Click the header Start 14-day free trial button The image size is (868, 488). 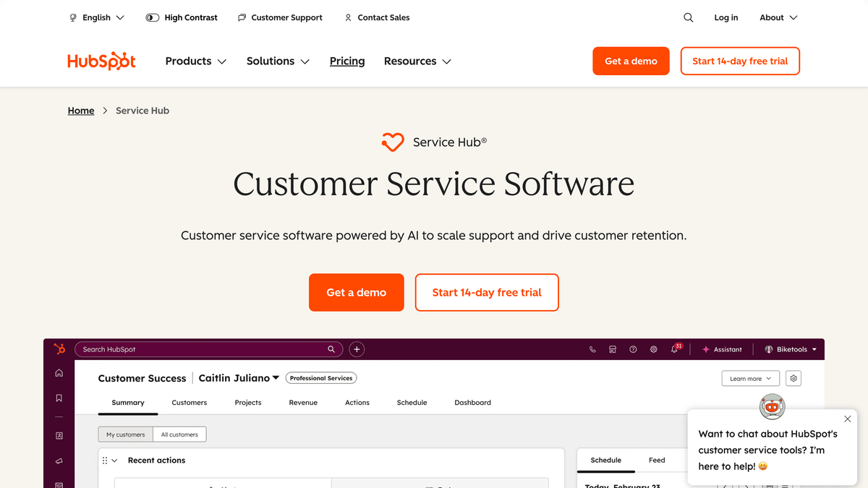[740, 61]
